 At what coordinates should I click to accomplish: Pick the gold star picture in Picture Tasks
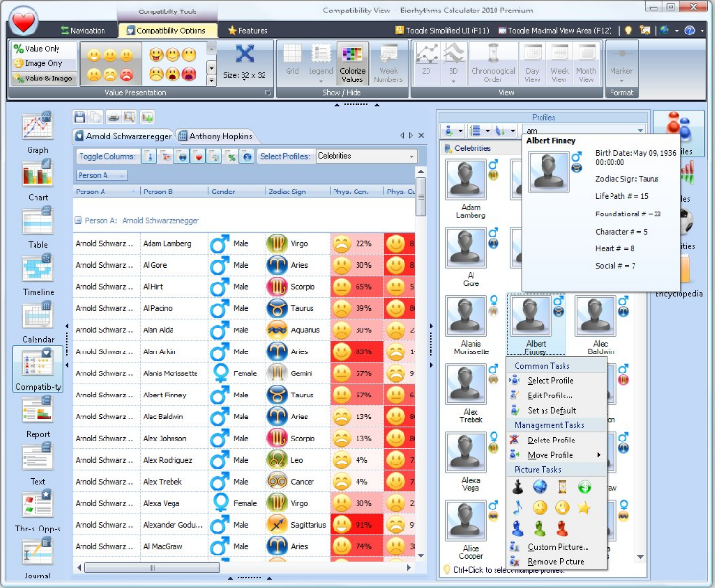[x=584, y=508]
